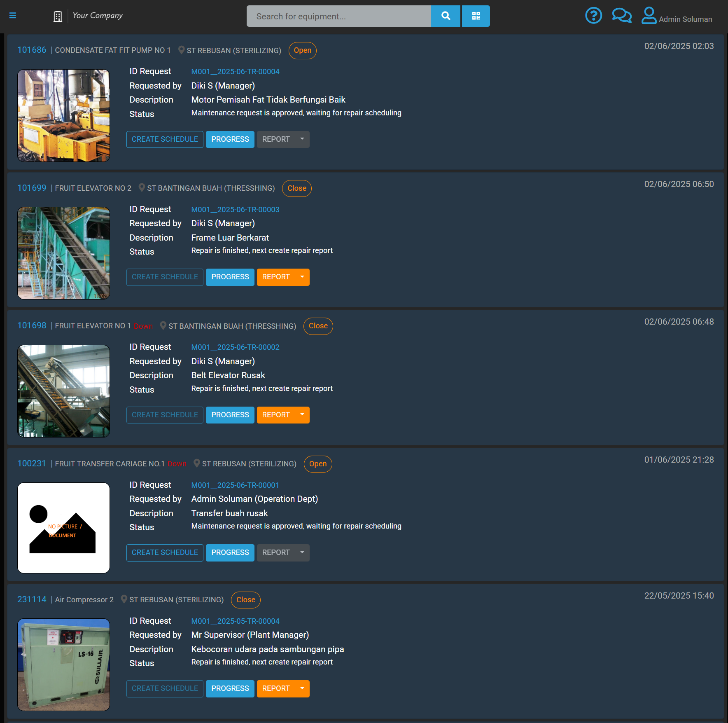The height and width of the screenshot is (723, 728).
Task: Click PROGRESS button for Fruit Elevator No 1
Action: pyautogui.click(x=230, y=415)
